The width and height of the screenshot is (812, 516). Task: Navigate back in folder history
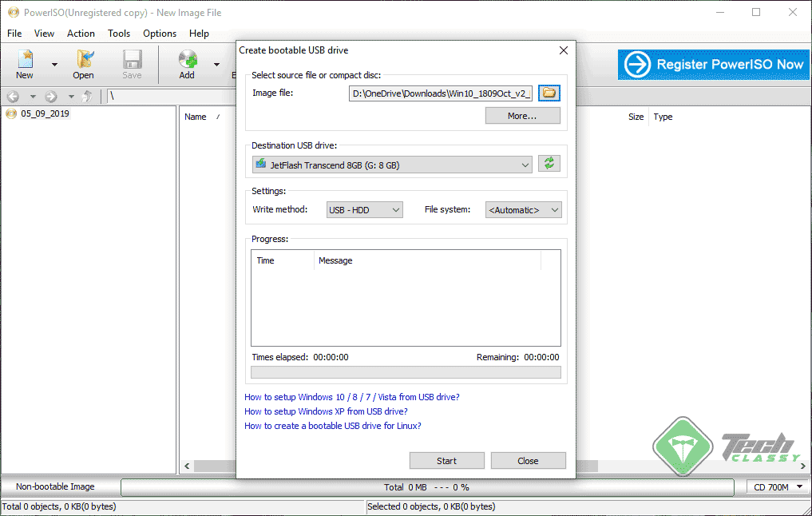pyautogui.click(x=13, y=96)
